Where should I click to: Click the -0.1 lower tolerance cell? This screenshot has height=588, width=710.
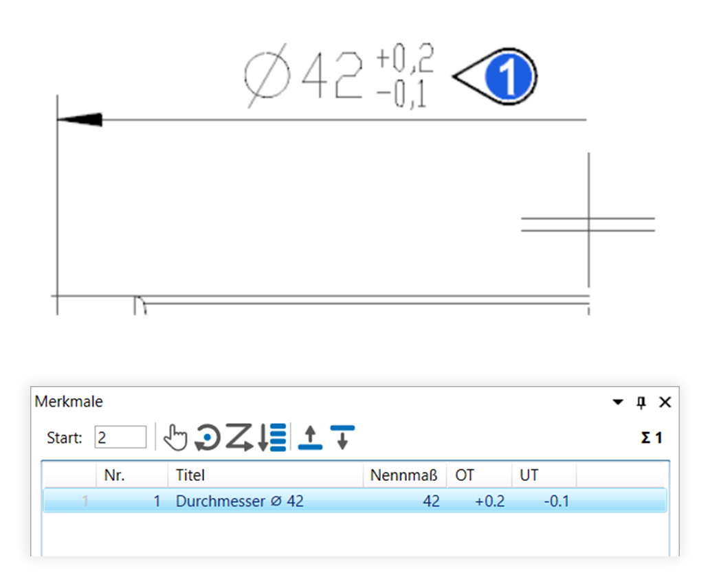(x=556, y=501)
